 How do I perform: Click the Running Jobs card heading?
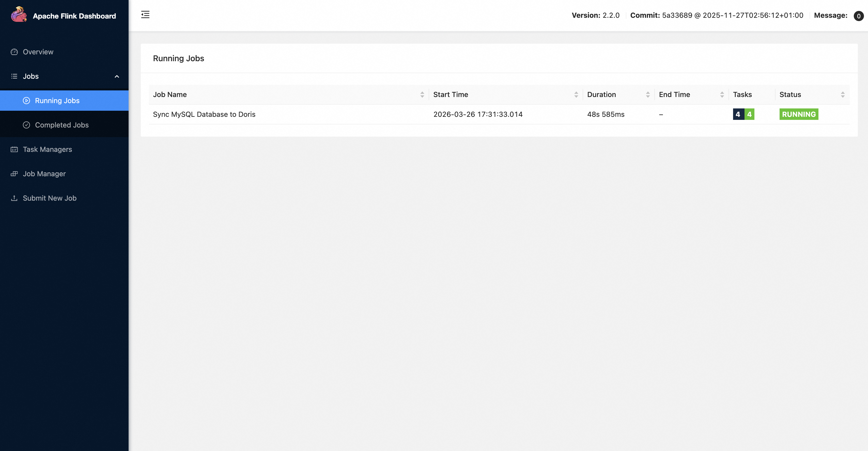coord(178,58)
